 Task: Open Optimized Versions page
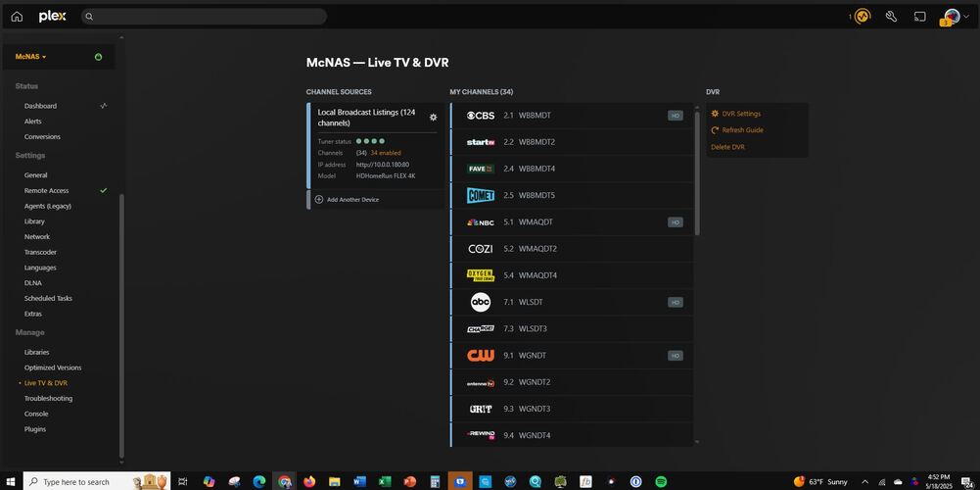tap(53, 367)
